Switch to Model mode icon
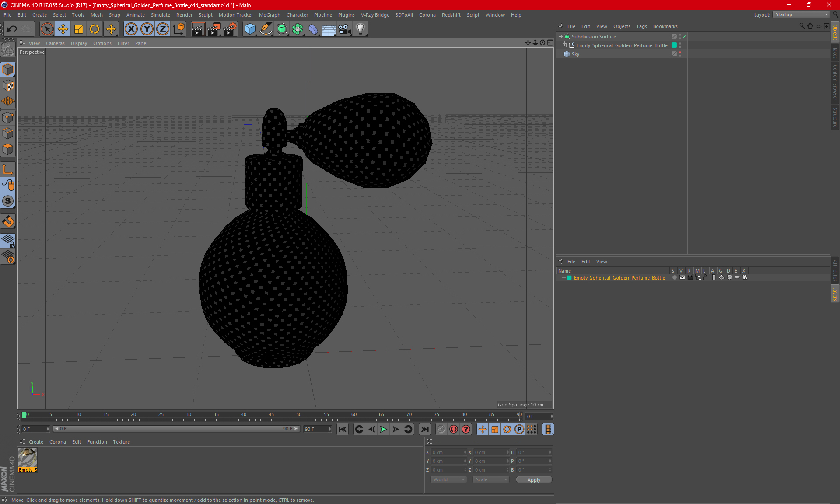Image resolution: width=840 pixels, height=504 pixels. (8, 70)
